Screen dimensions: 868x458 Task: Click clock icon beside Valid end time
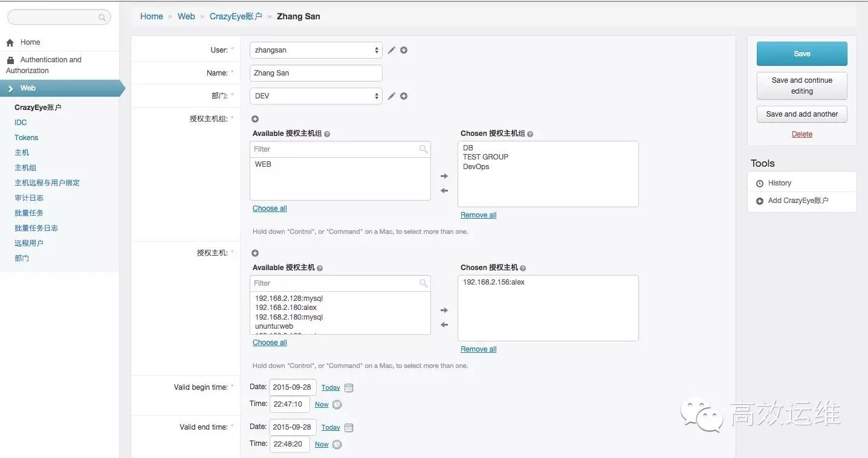(337, 445)
